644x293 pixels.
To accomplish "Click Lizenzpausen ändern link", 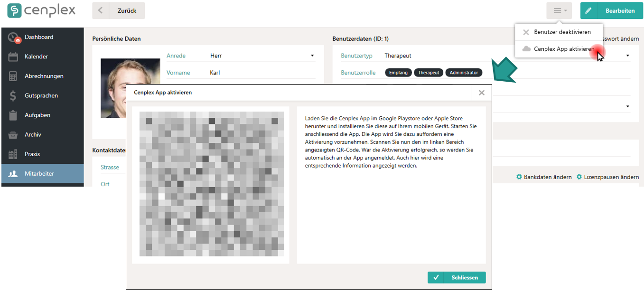I will (611, 177).
